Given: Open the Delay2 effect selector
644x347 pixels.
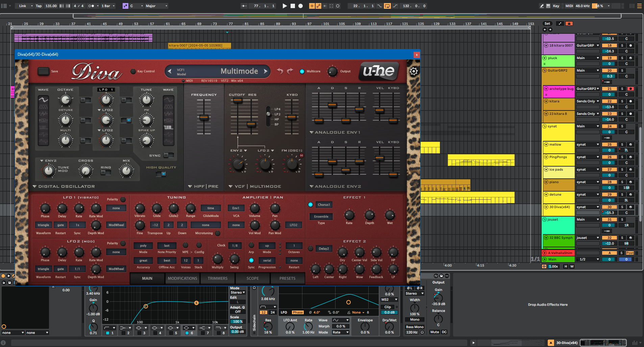Looking at the screenshot, I should click(324, 249).
